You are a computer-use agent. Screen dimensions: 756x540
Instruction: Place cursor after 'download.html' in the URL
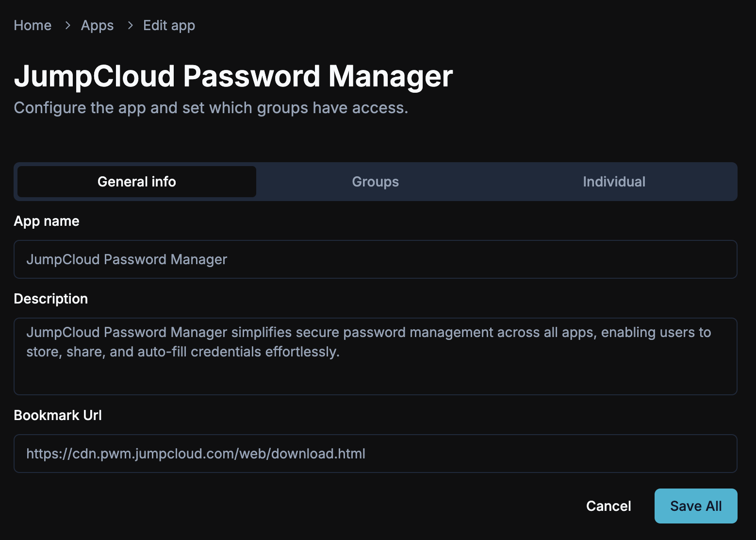[x=366, y=454]
